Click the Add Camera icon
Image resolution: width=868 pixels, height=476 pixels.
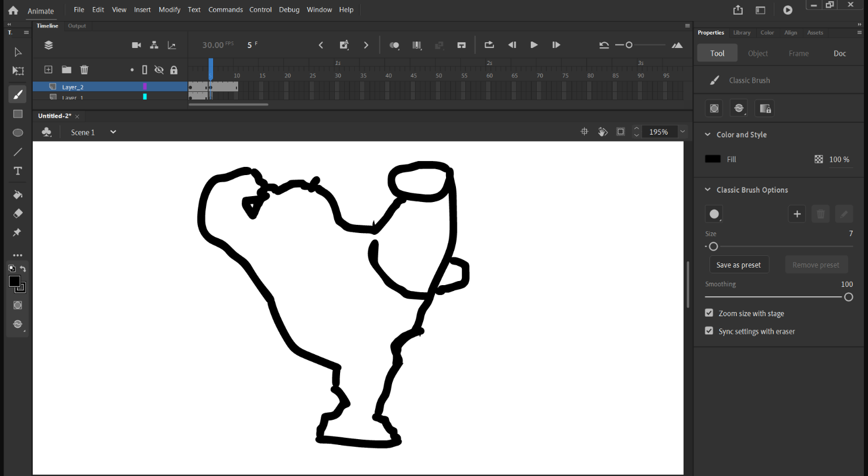[136, 45]
